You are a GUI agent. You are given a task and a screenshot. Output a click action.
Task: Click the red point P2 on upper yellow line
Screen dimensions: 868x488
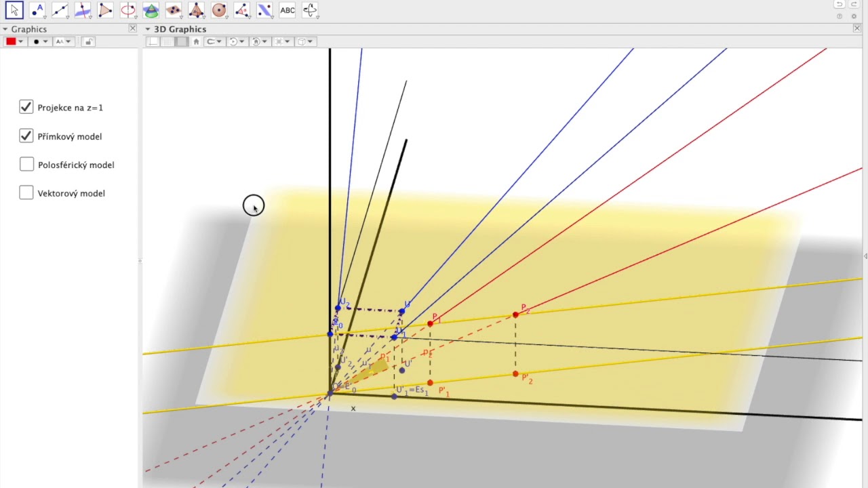515,314
